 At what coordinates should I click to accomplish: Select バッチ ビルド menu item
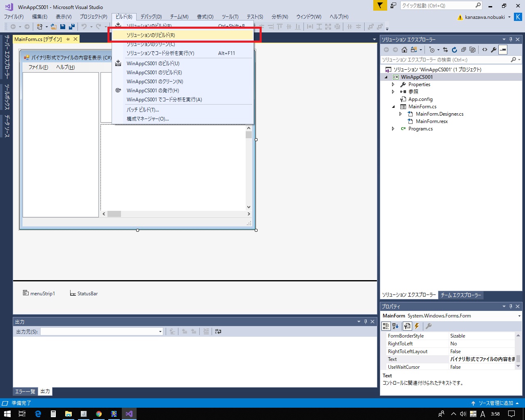click(x=183, y=110)
